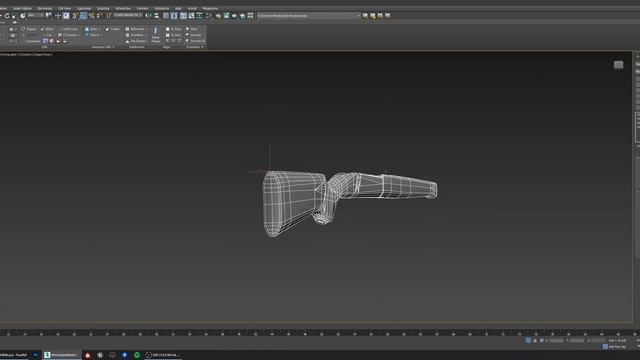Click the 3ds Max taskbar button
Viewport: 640px width, 360px height.
62,355
